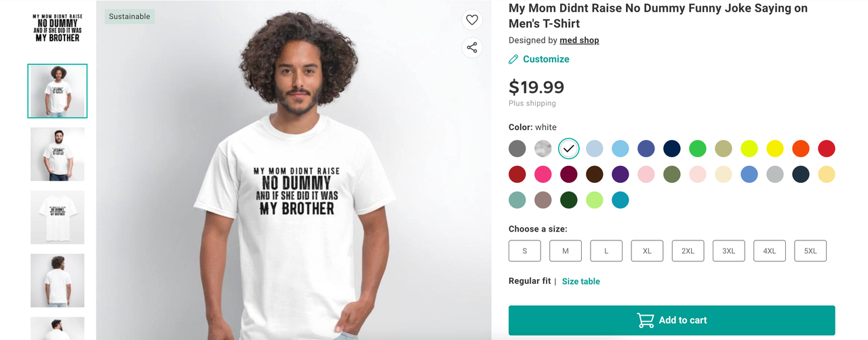Choose the orange color swatch
This screenshot has width=868, height=340.
pos(801,149)
